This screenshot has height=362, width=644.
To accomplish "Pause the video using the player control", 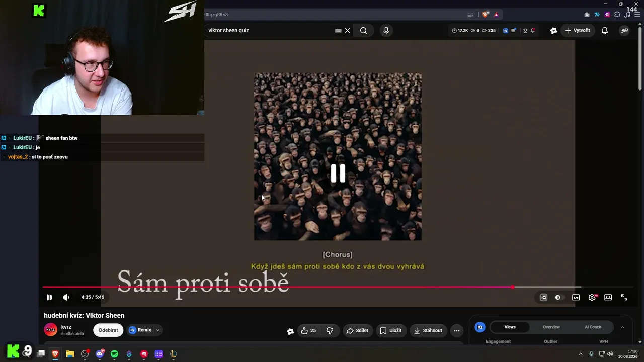I will pyautogui.click(x=49, y=297).
